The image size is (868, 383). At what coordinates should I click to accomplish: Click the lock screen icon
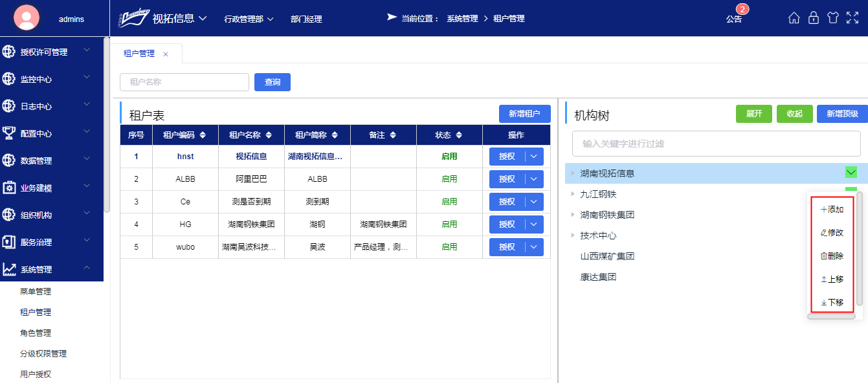(x=814, y=18)
